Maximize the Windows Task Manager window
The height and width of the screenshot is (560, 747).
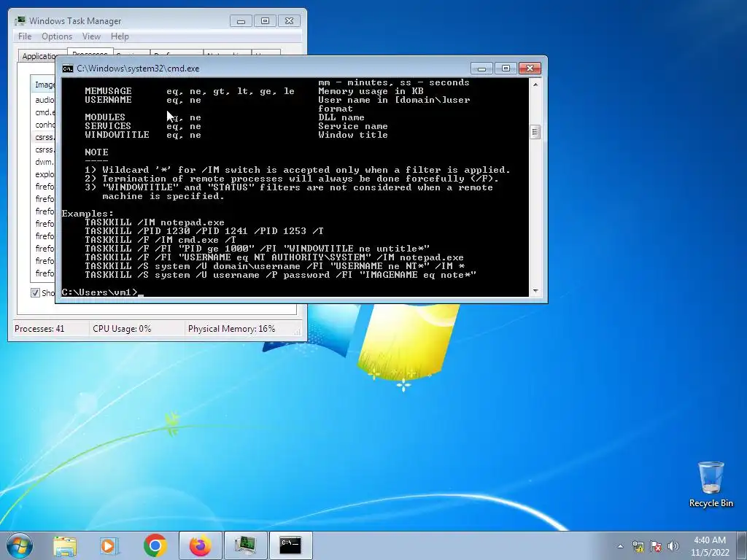[x=265, y=21]
